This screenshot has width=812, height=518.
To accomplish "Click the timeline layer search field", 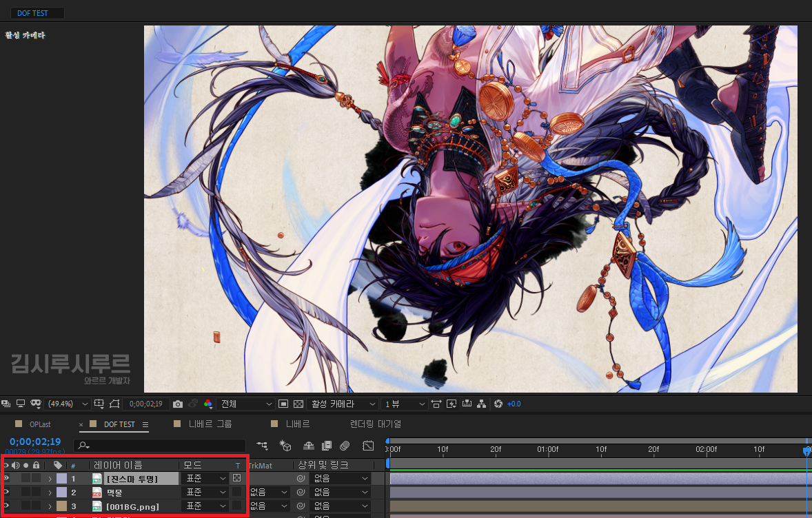I will pos(161,445).
